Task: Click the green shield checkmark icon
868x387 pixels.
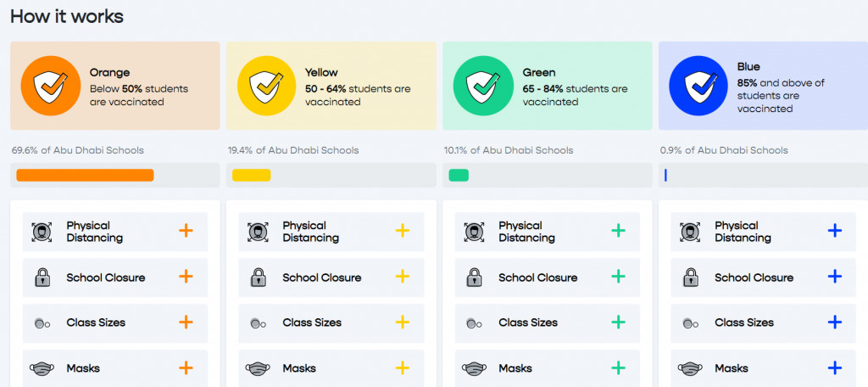Action: point(482,86)
